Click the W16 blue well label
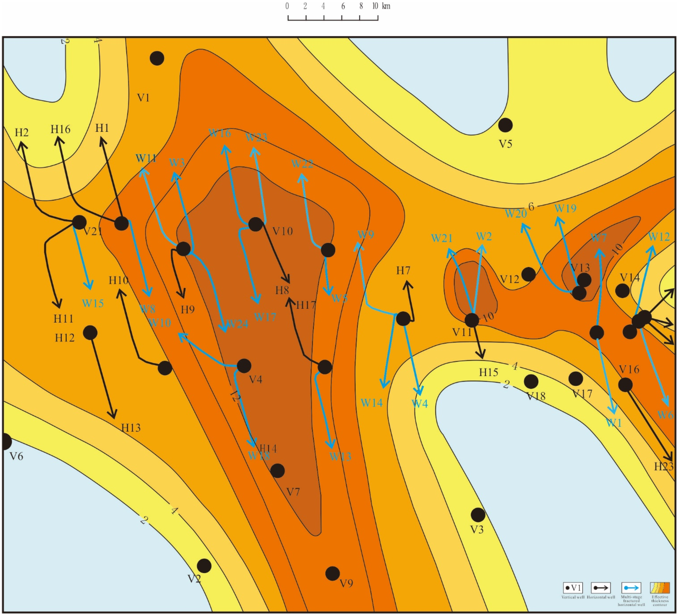Image resolution: width=679 pixels, height=616 pixels. tap(220, 133)
